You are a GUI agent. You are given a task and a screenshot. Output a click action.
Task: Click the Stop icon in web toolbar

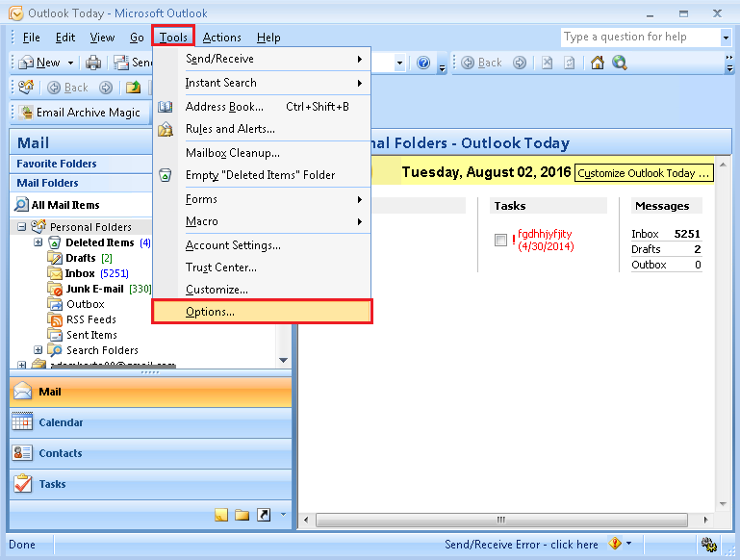[547, 63]
